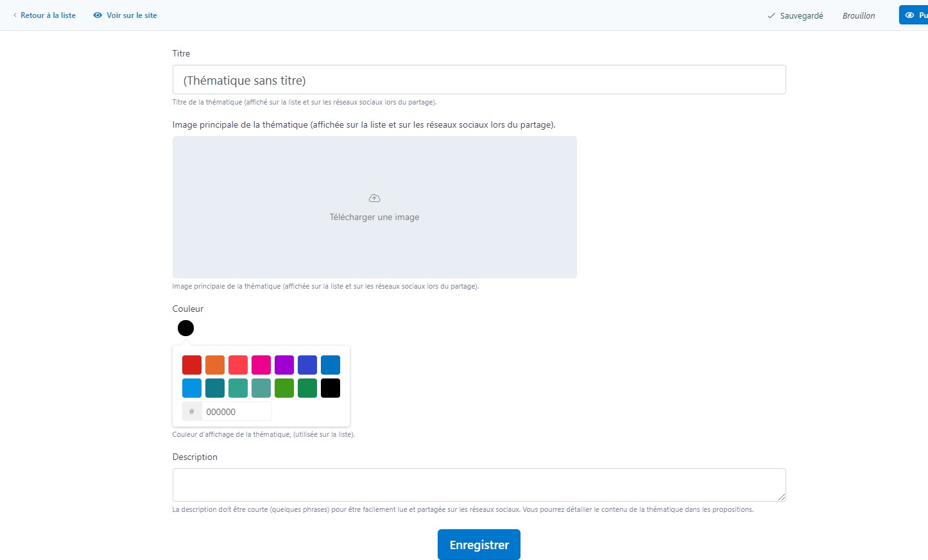Screen dimensions: 928x560
Task: Open Voir sur le site link
Action: (x=132, y=15)
